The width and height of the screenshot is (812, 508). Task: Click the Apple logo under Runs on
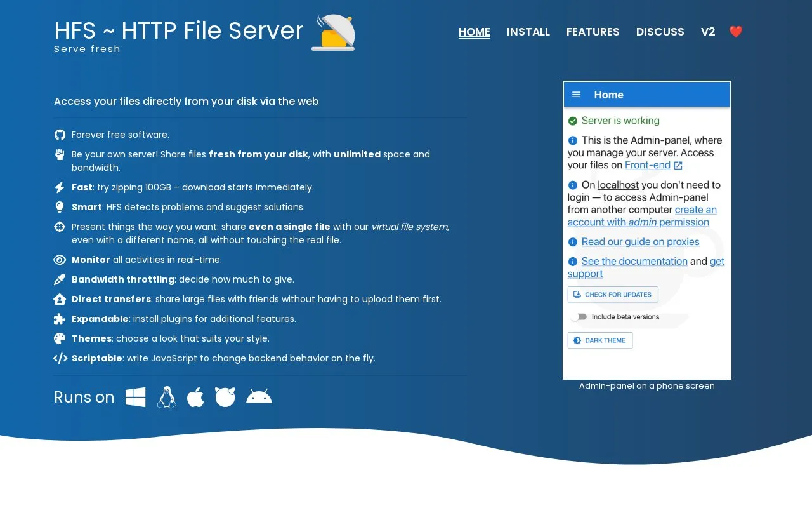click(195, 398)
